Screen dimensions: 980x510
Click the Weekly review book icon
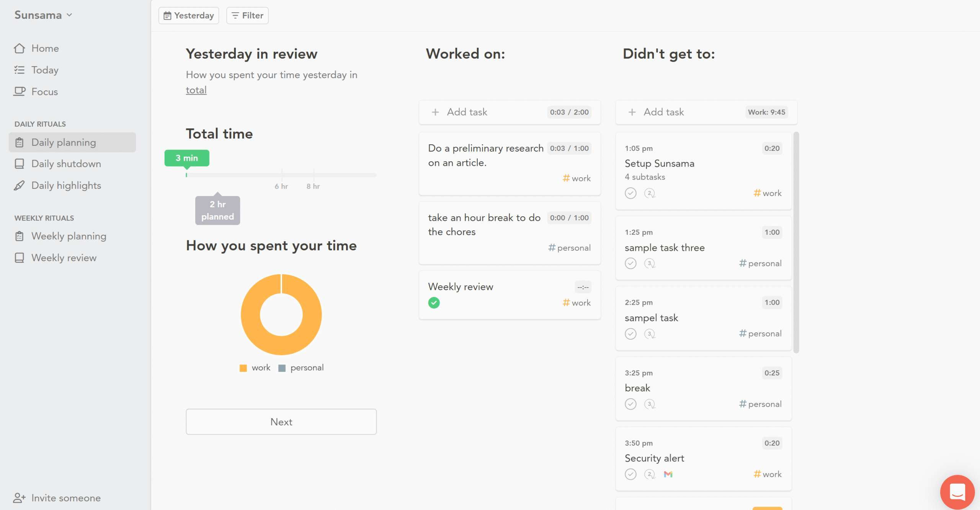click(19, 257)
